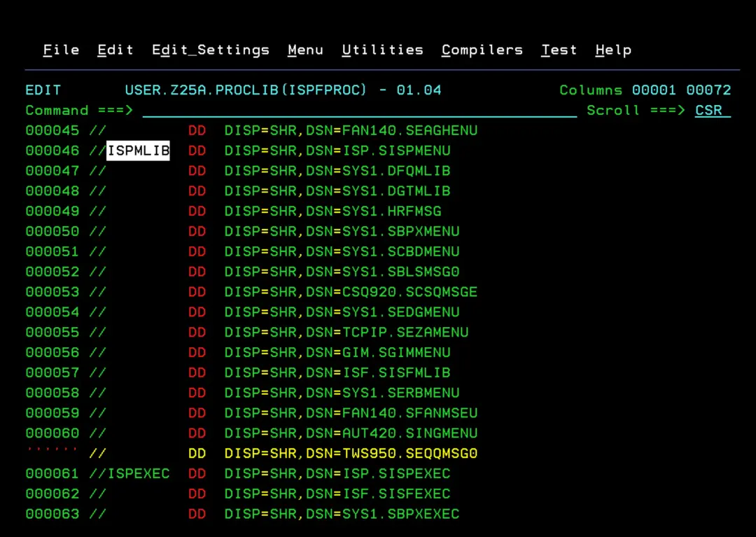
Task: Open the File menu
Action: (61, 50)
